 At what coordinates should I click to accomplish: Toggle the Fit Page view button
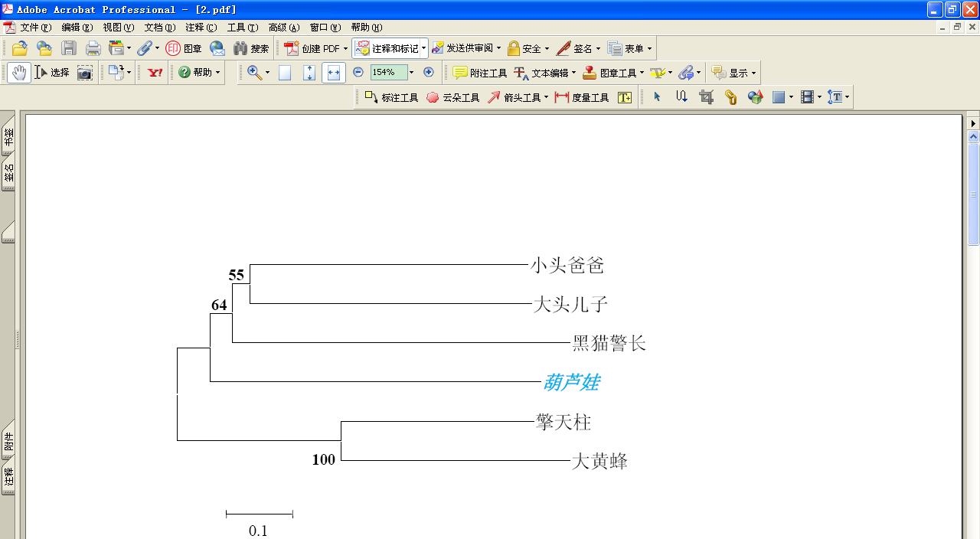(309, 73)
